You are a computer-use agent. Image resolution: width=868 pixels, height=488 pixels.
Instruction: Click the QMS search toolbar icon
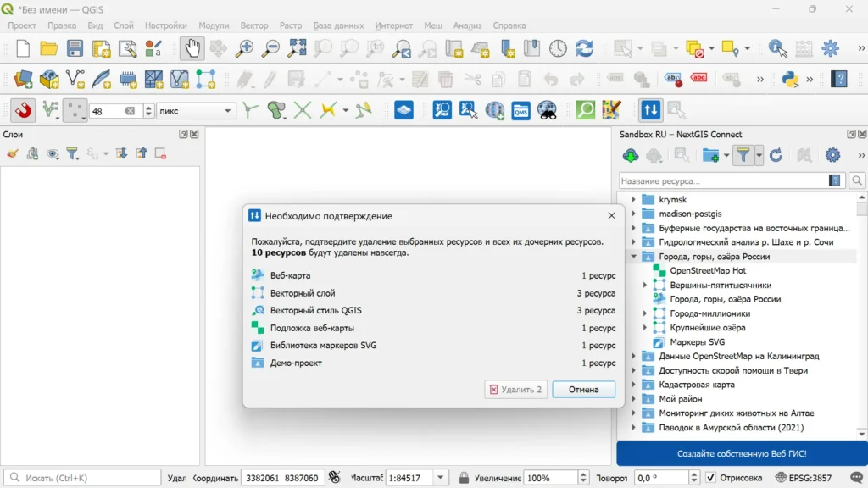[x=521, y=111]
